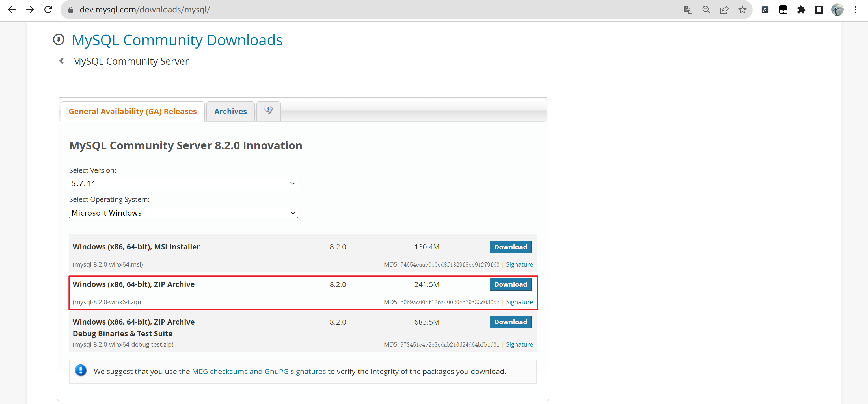Toggle the browser side panel icon

819,9
